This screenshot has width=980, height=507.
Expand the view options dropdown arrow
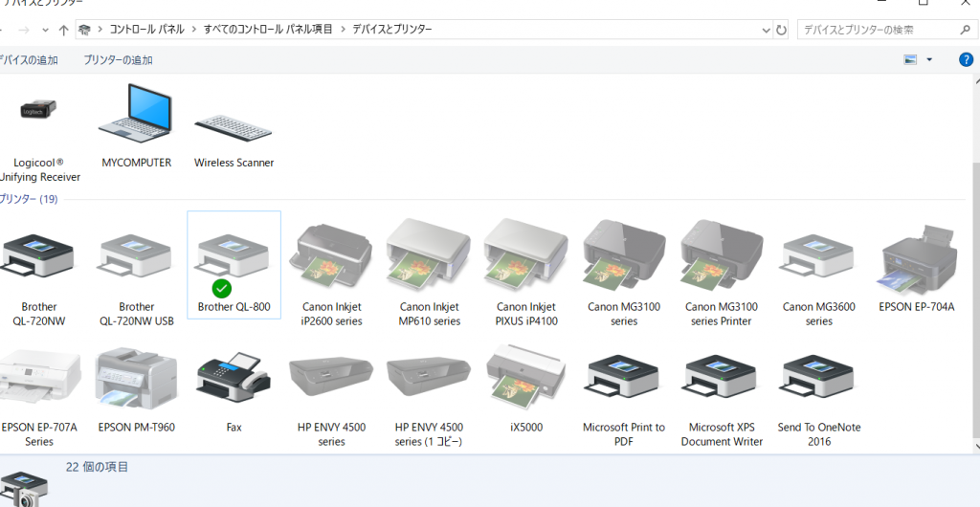point(929,60)
